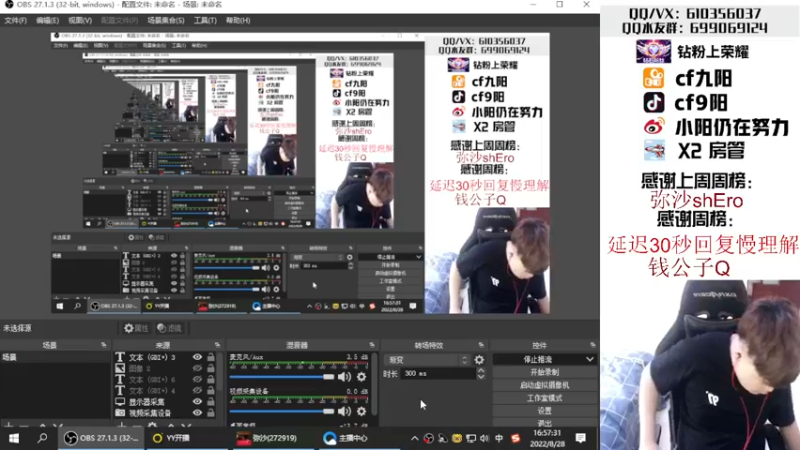Expand the arrow beside 停止推流

click(590, 359)
